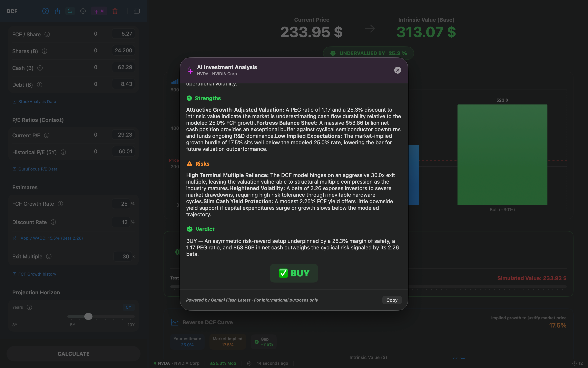Show info for Debt (B)

click(x=40, y=85)
